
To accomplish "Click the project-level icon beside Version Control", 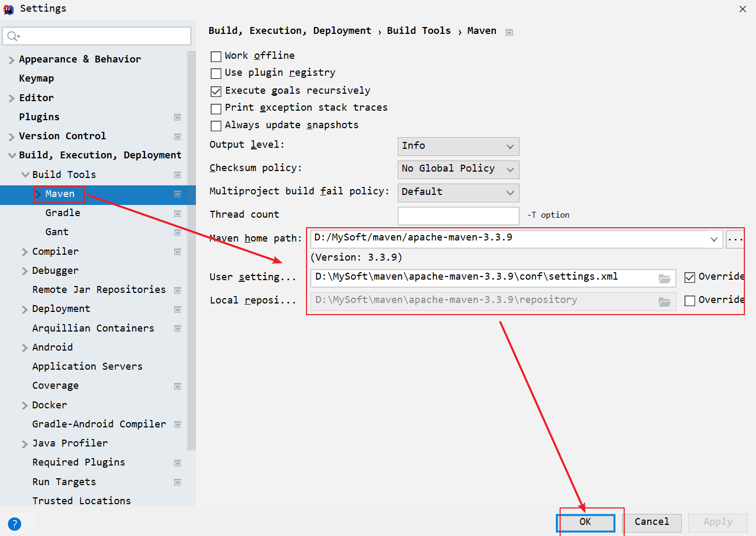I will point(178,137).
